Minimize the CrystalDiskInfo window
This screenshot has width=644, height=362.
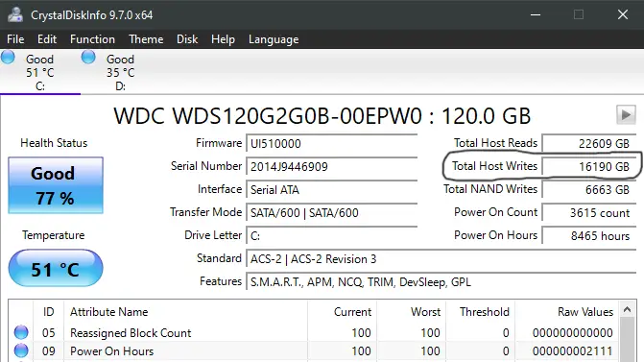[536, 14]
